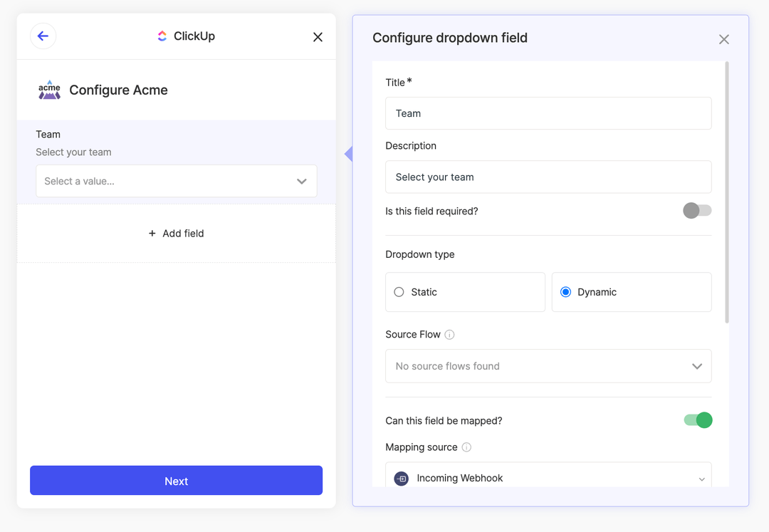
Task: Click the Mapping source info icon
Action: click(x=466, y=447)
